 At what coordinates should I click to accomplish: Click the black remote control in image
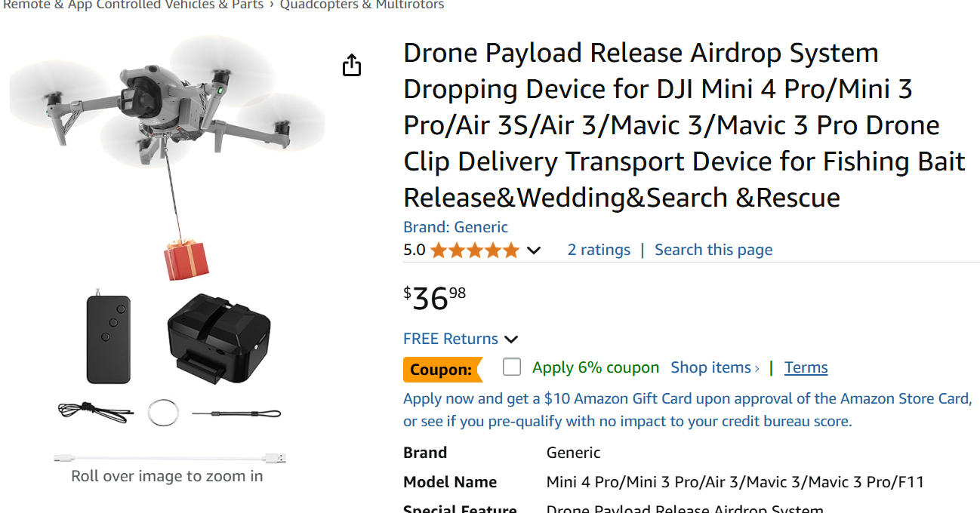pyautogui.click(x=108, y=337)
